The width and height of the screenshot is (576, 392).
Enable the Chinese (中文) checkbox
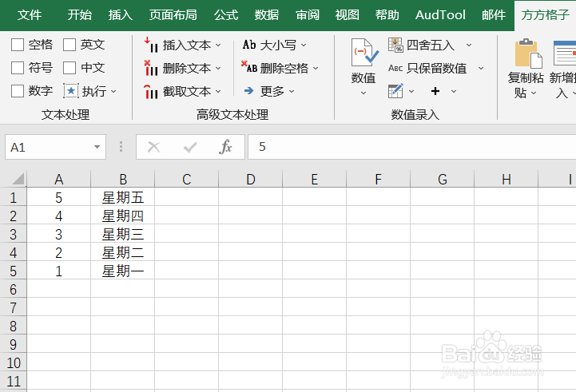tap(69, 68)
